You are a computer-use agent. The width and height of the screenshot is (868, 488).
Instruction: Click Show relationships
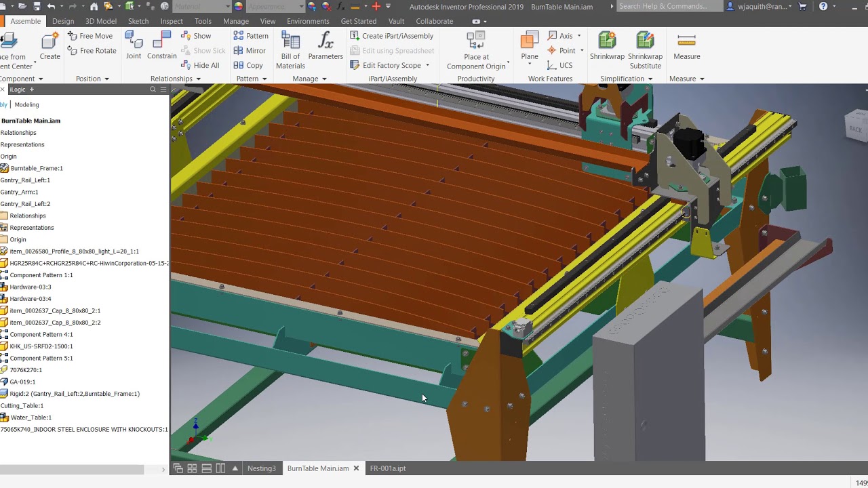tap(196, 36)
